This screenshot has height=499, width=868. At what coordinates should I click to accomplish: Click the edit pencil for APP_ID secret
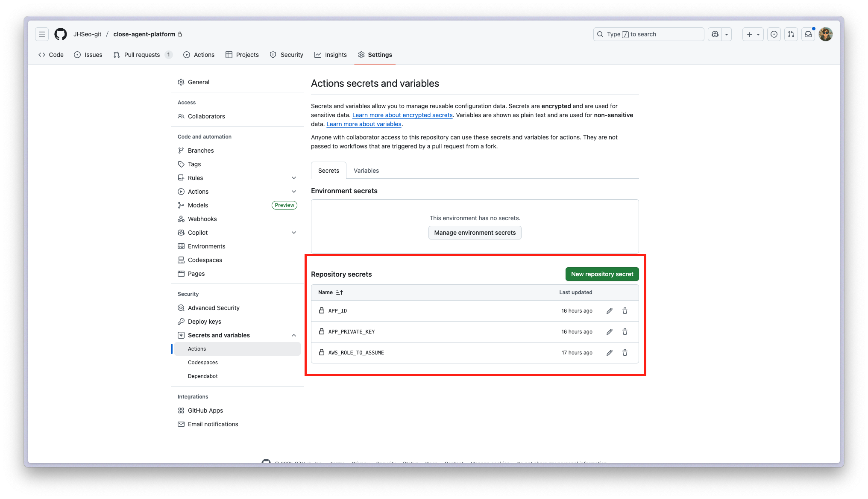(x=610, y=311)
